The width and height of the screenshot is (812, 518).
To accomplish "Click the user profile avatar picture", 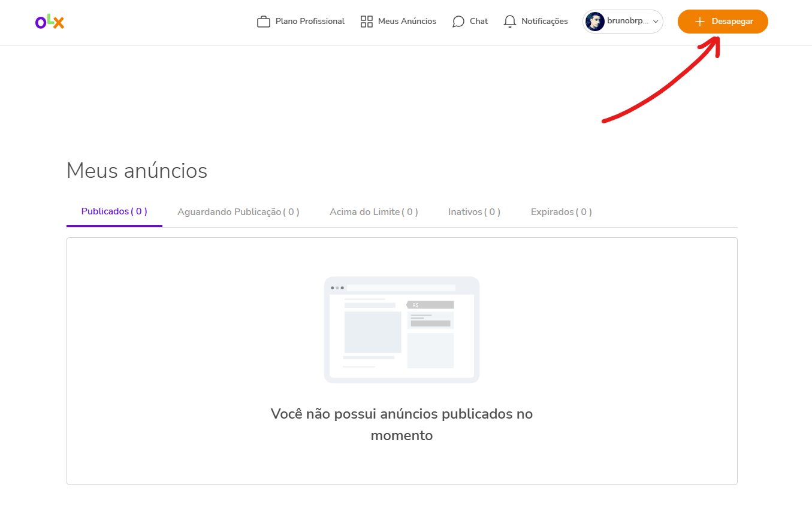I will coord(595,22).
